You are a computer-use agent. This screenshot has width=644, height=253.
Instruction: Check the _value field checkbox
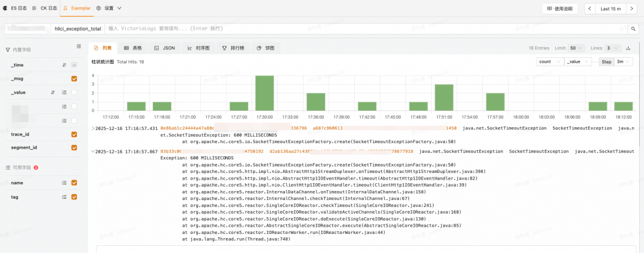pyautogui.click(x=75, y=92)
